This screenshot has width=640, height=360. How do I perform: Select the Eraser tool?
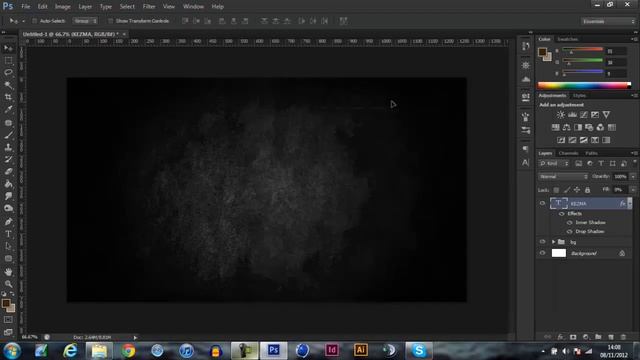tap(8, 171)
